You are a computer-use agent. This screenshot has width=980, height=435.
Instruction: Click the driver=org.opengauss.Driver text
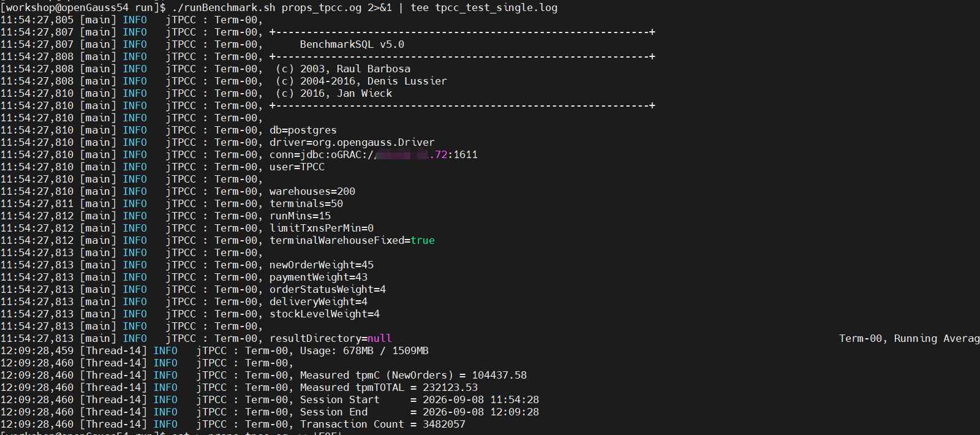352,142
